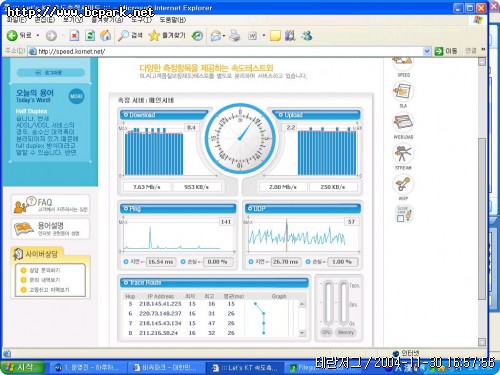500x375 pixels.
Task: Open the View menu (보기)
Action: coord(73,20)
